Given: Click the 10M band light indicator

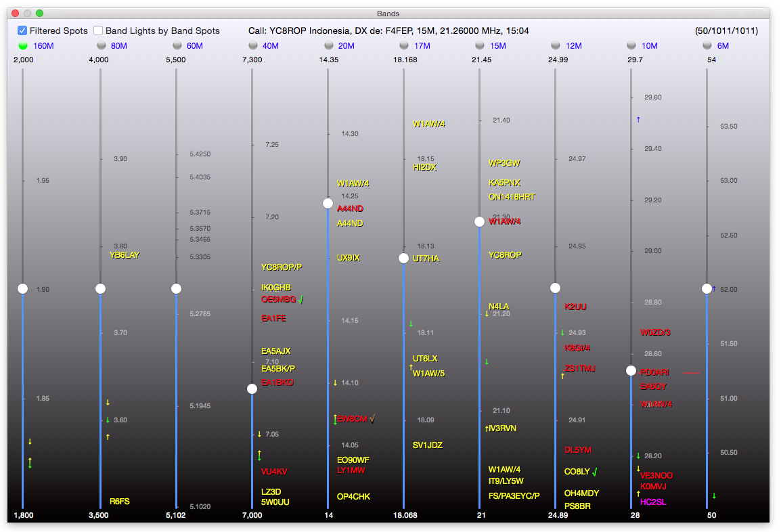Looking at the screenshot, I should point(631,45).
